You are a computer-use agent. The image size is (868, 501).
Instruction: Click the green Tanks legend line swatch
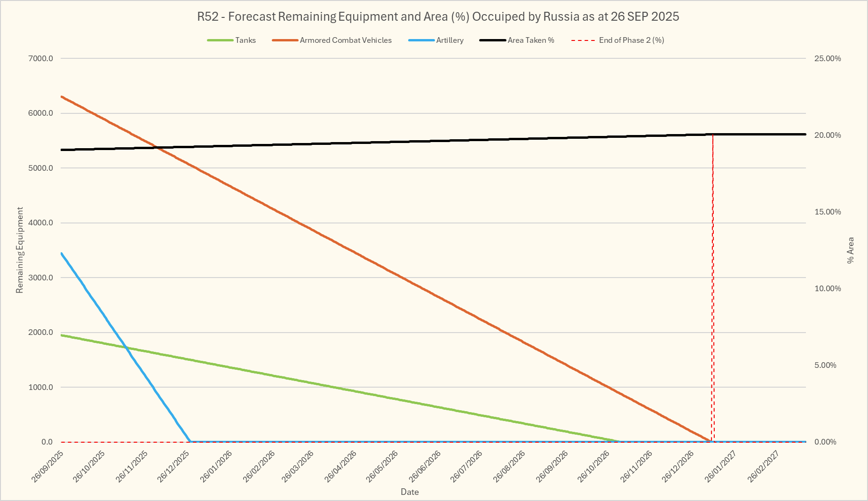click(220, 40)
